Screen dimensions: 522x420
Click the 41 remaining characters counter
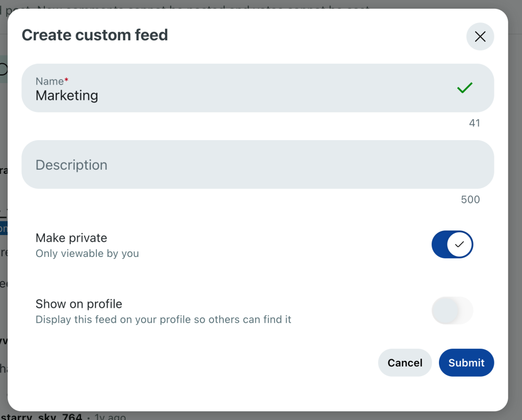[474, 123]
